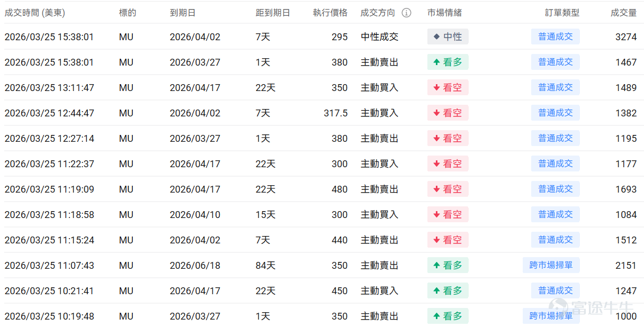The height and width of the screenshot is (327, 644).
Task: Click the 中性成交 direction cell
Action: pyautogui.click(x=380, y=37)
